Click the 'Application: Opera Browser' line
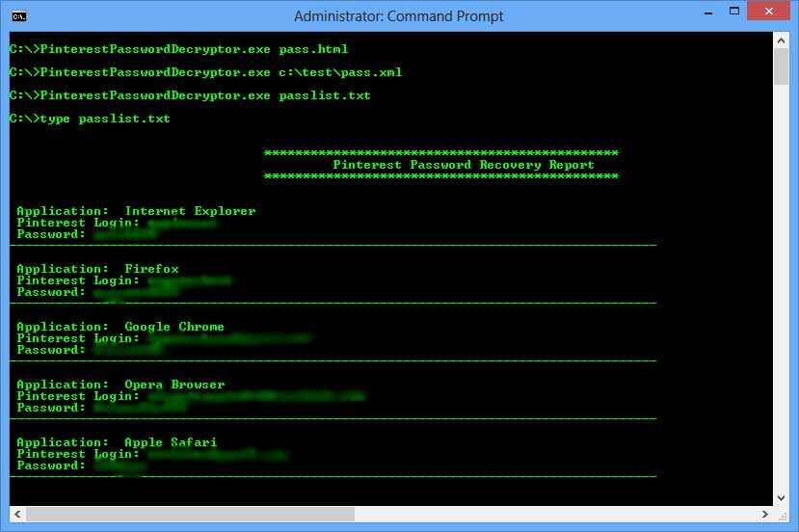 coord(120,385)
